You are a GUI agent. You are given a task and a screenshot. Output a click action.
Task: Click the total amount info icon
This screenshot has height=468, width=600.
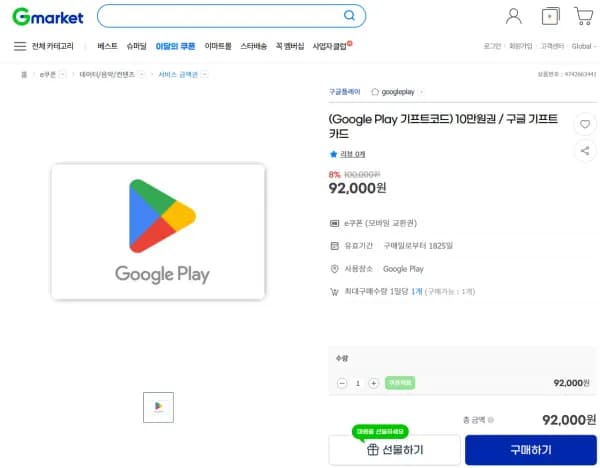click(x=491, y=420)
